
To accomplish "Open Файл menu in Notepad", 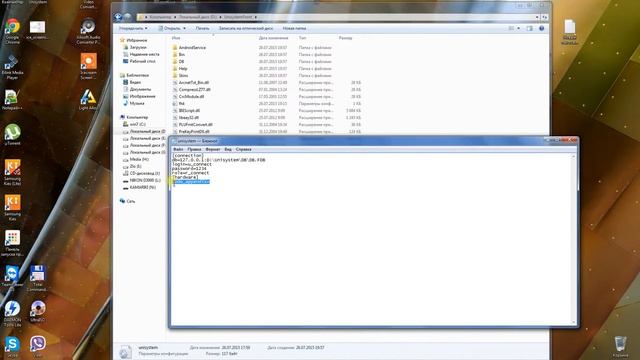I will [x=178, y=149].
